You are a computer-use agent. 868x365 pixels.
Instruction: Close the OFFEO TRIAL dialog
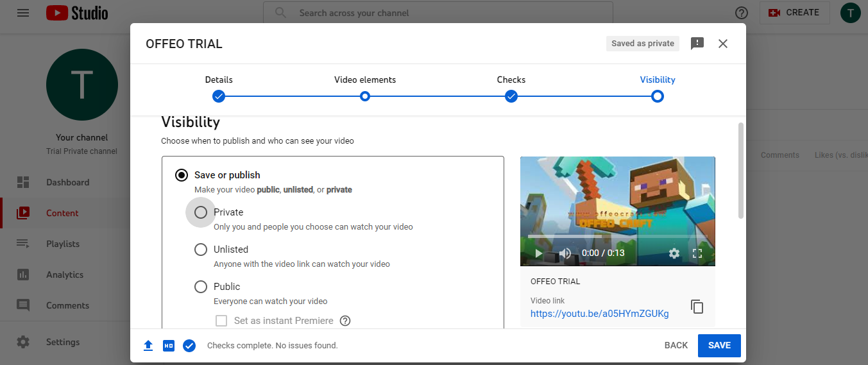723,44
